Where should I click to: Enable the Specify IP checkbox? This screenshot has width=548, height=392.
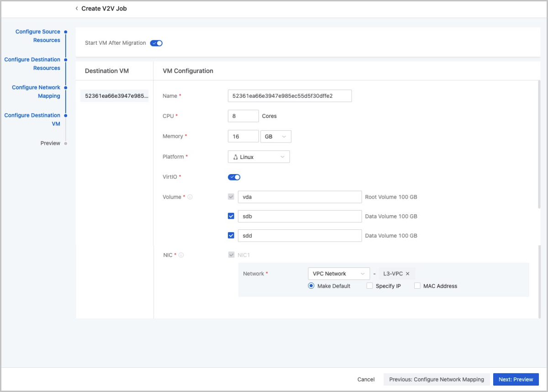pyautogui.click(x=370, y=286)
